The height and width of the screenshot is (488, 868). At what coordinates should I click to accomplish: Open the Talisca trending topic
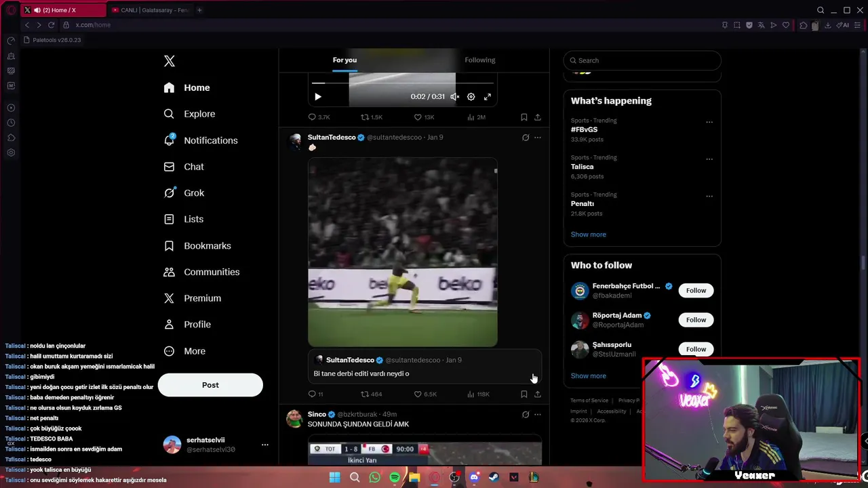coord(583,167)
